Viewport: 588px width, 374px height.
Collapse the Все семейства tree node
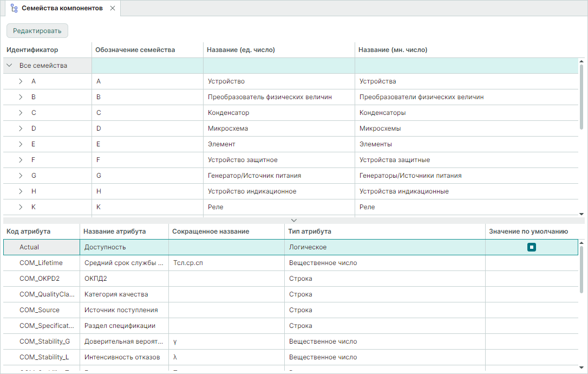click(10, 66)
